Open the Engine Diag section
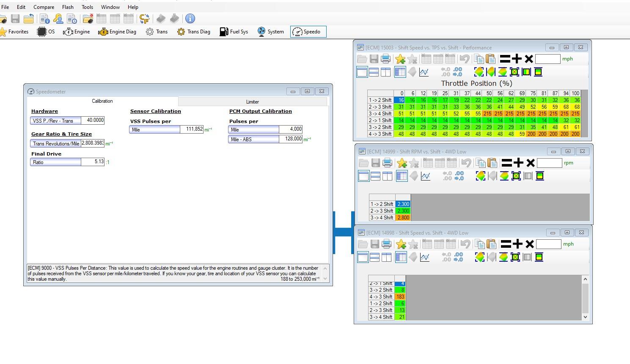This screenshot has height=364, width=630. pyautogui.click(x=117, y=32)
